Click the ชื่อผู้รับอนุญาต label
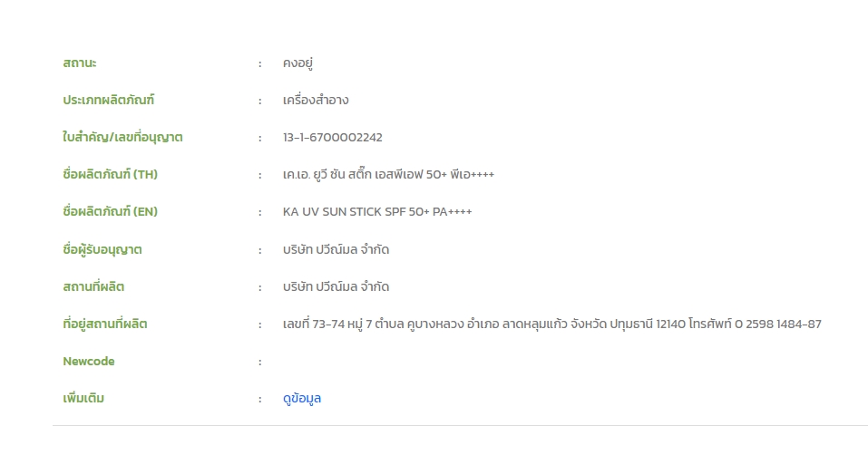Screen dimensions: 868x455 click(x=102, y=249)
